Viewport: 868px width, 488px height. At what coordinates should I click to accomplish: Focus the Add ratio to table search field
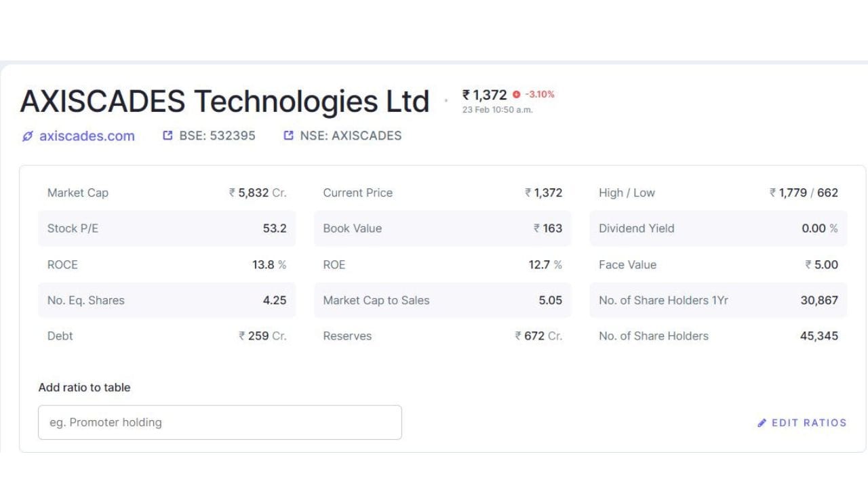pyautogui.click(x=220, y=422)
